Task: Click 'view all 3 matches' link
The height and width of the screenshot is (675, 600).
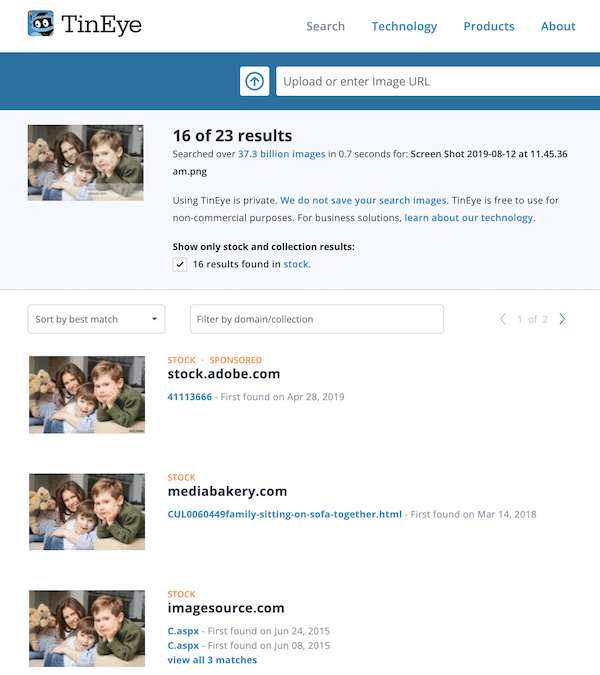Action: coord(212,660)
